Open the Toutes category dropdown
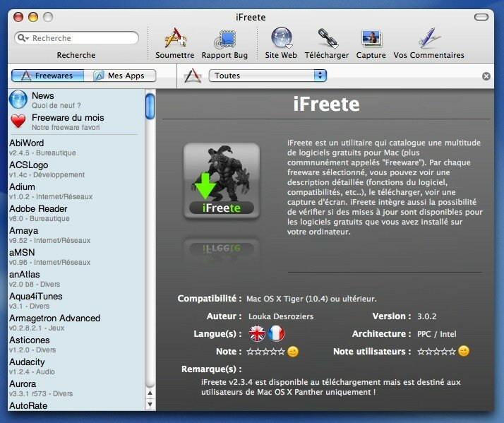This screenshot has width=504, height=423. pyautogui.click(x=268, y=76)
